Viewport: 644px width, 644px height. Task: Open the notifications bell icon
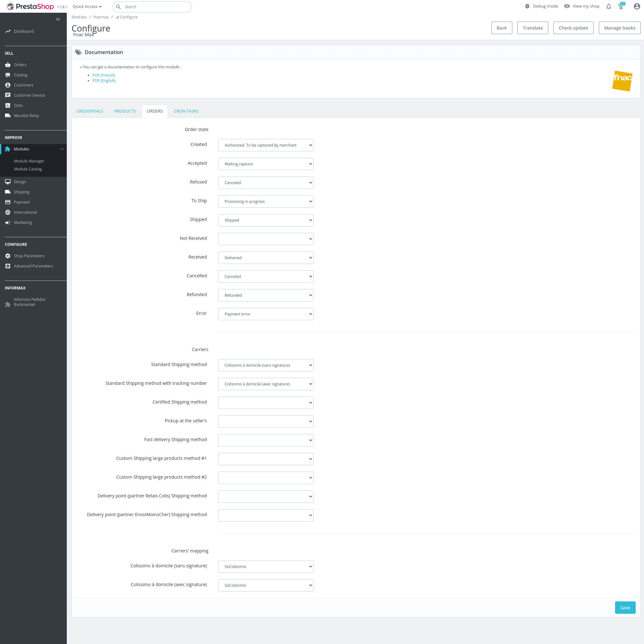(x=608, y=6)
